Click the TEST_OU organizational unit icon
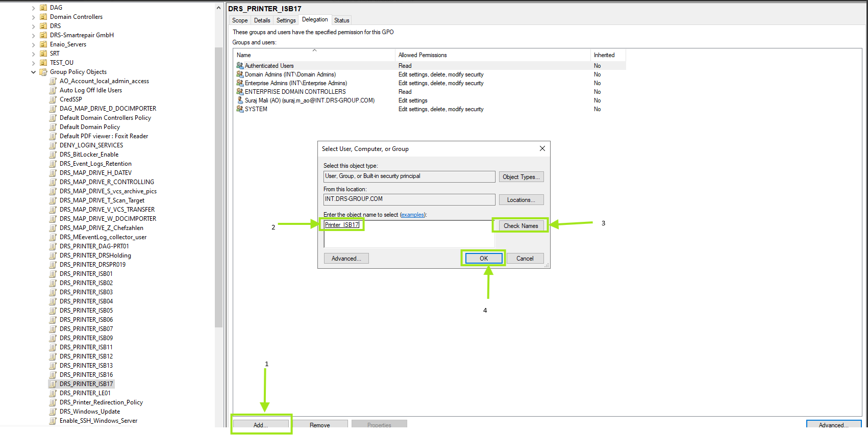 pyautogui.click(x=44, y=63)
